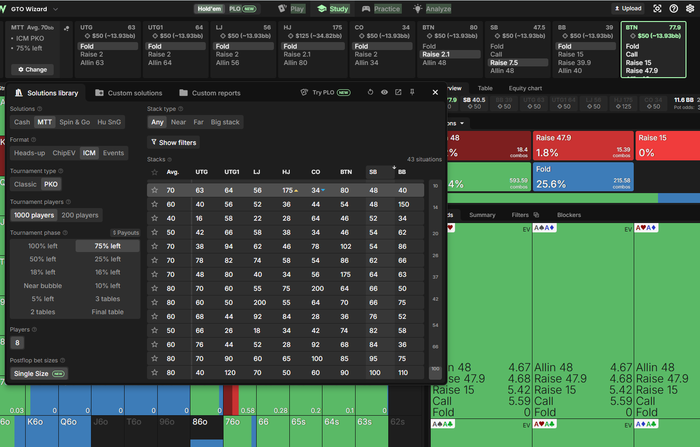Select the Heads-up format option

[x=29, y=153]
